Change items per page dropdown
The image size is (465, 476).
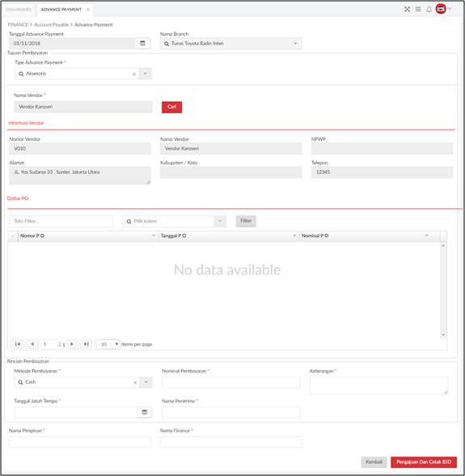[x=108, y=344]
